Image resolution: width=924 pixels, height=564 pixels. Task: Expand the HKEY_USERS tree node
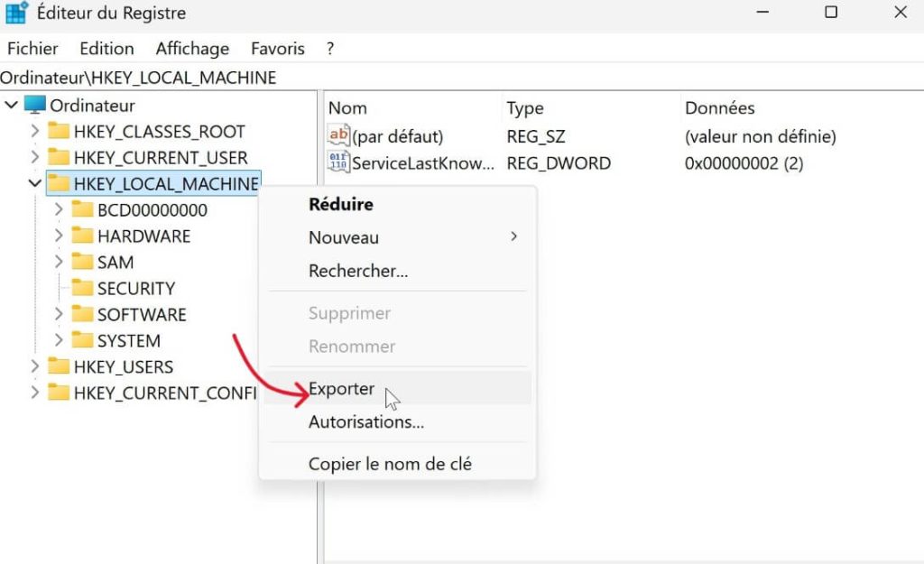(x=34, y=367)
